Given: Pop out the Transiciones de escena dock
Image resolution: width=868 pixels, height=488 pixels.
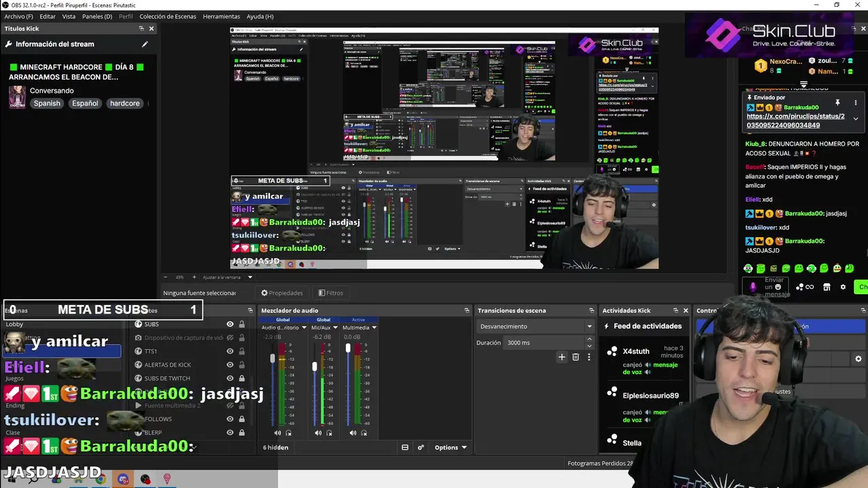Looking at the screenshot, I should 591,310.
